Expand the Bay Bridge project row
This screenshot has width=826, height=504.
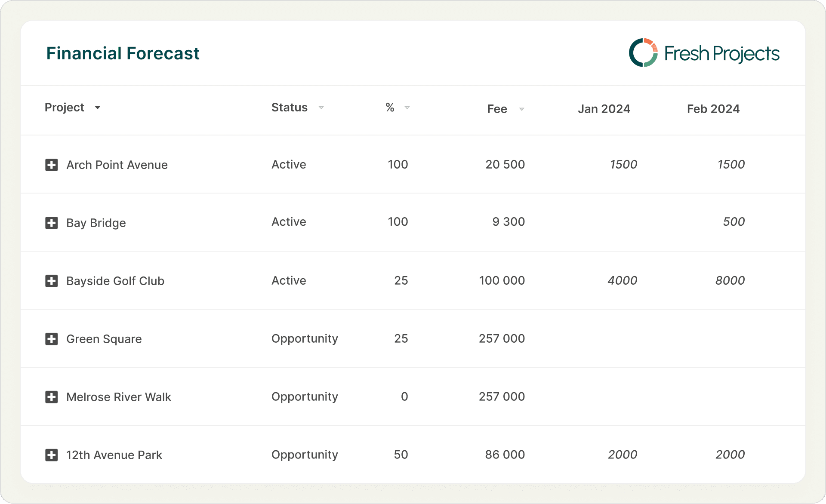pyautogui.click(x=52, y=223)
